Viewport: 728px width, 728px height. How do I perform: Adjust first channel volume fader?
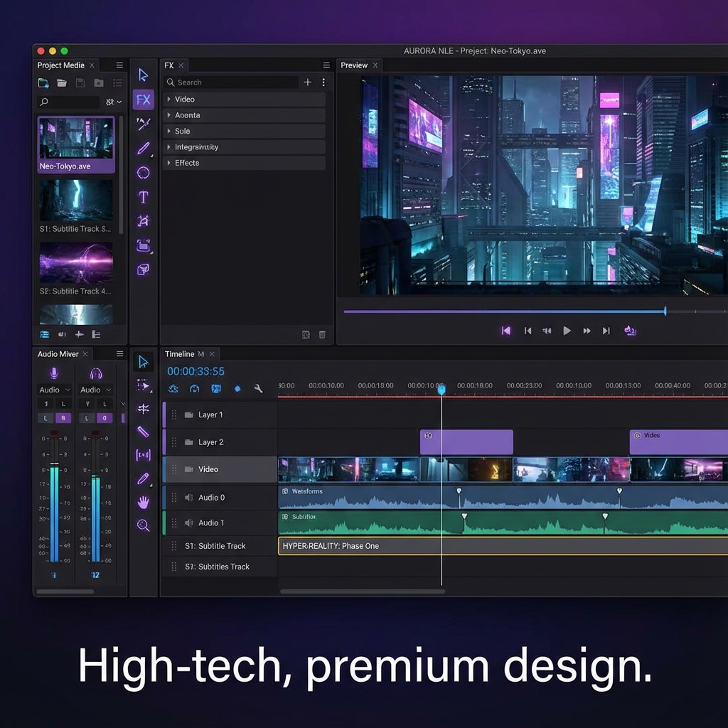click(x=54, y=464)
